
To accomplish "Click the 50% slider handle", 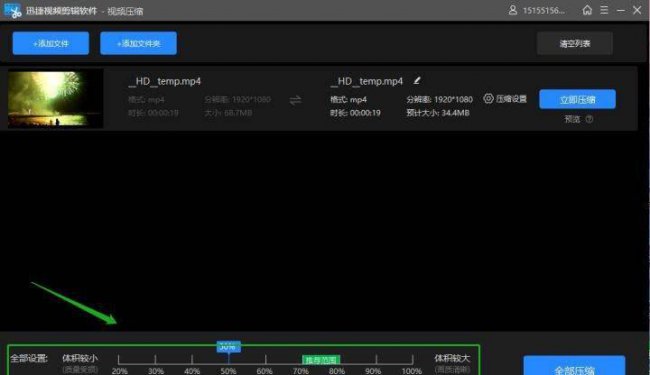I will (228, 347).
